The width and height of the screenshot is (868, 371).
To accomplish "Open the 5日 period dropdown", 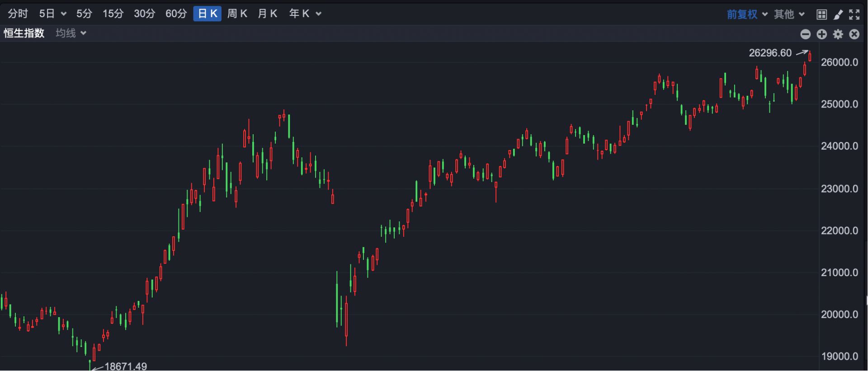I will [52, 14].
